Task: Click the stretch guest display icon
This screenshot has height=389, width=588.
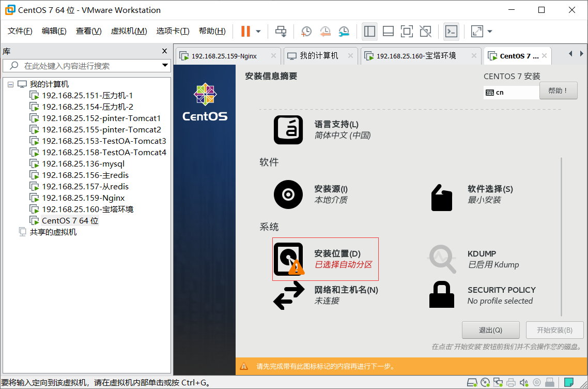Action: coord(477,31)
